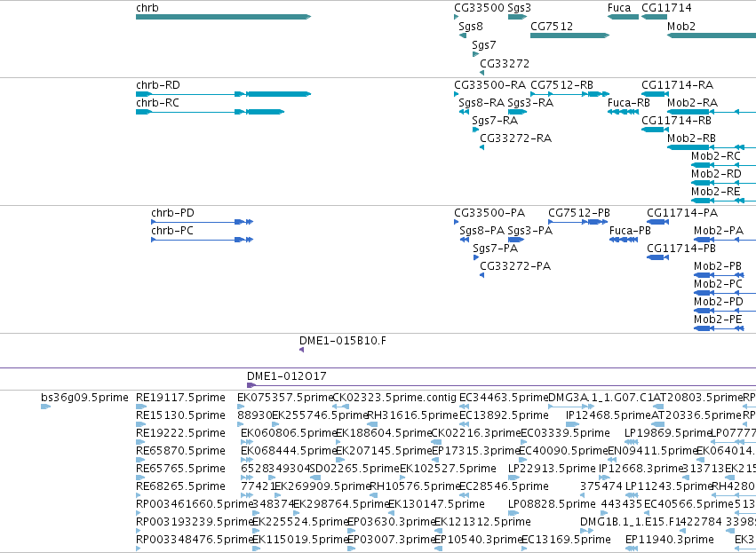Viewport: 756px width, 553px height.
Task: Select the Mob2-PB protein feature
Action: point(719,275)
